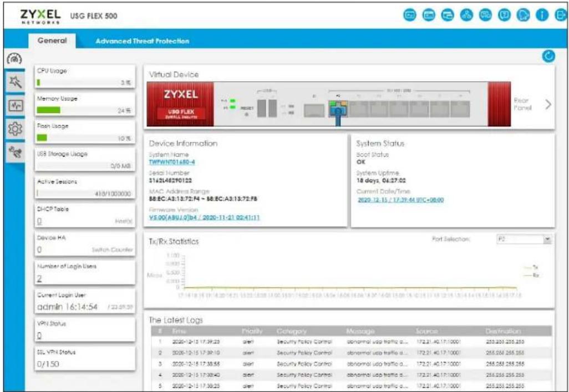Open the About info icon

pos(542,15)
